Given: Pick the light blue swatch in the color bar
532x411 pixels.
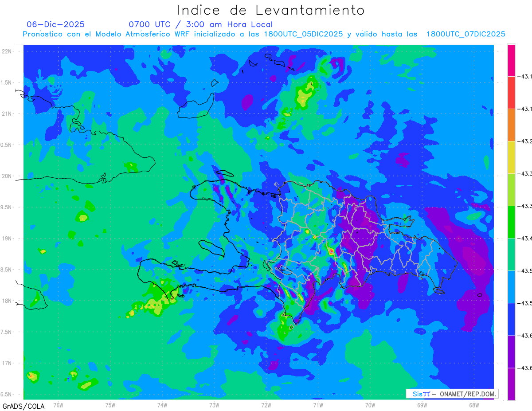Looking at the screenshot, I should [x=511, y=287].
